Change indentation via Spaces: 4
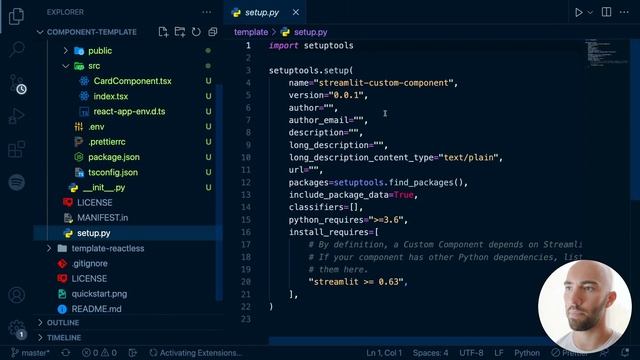The image size is (640, 360). click(x=430, y=353)
